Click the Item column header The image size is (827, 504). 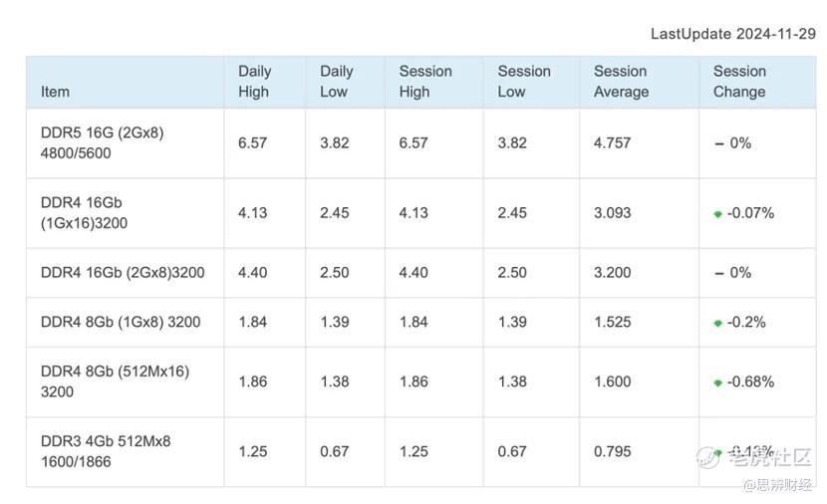pos(56,92)
